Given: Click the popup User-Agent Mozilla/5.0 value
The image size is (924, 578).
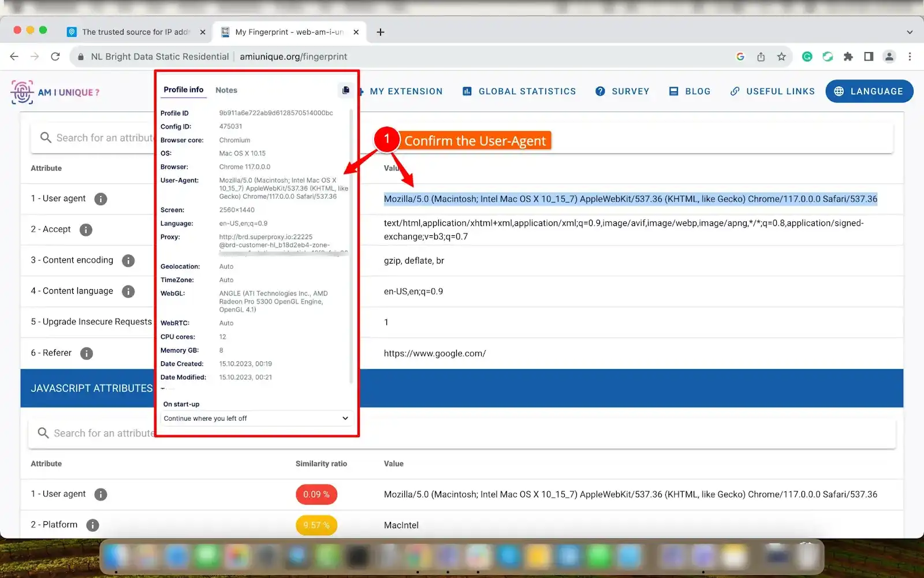Looking at the screenshot, I should tap(284, 188).
